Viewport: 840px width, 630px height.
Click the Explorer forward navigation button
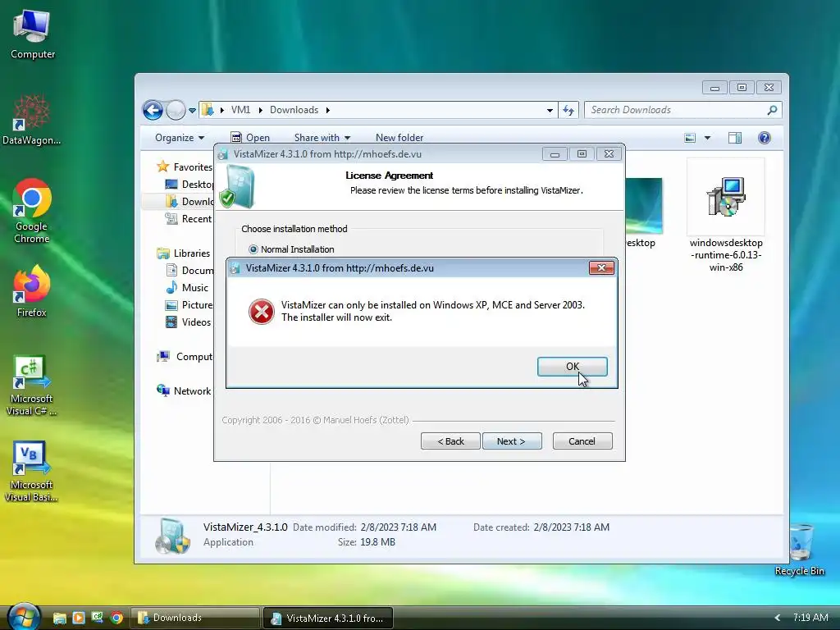pos(176,111)
